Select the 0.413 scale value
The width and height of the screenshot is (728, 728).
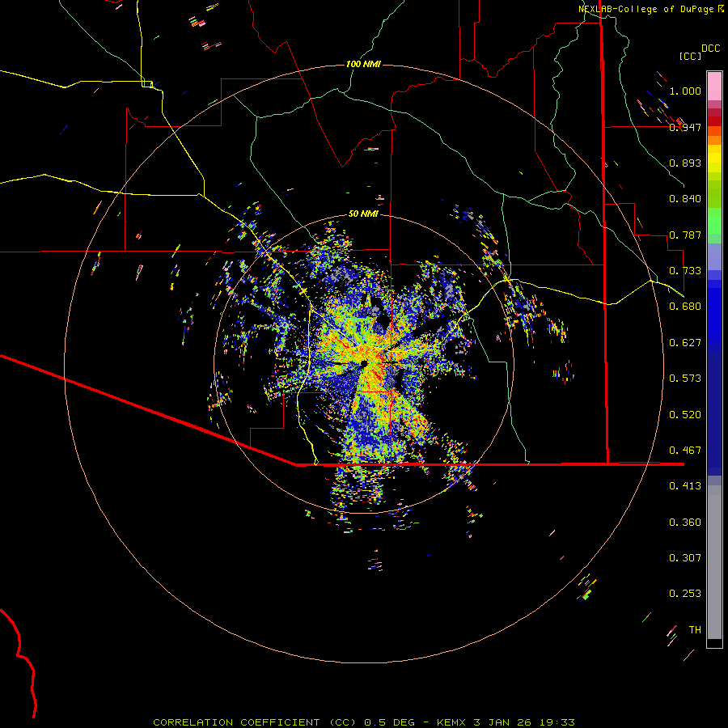click(x=685, y=486)
